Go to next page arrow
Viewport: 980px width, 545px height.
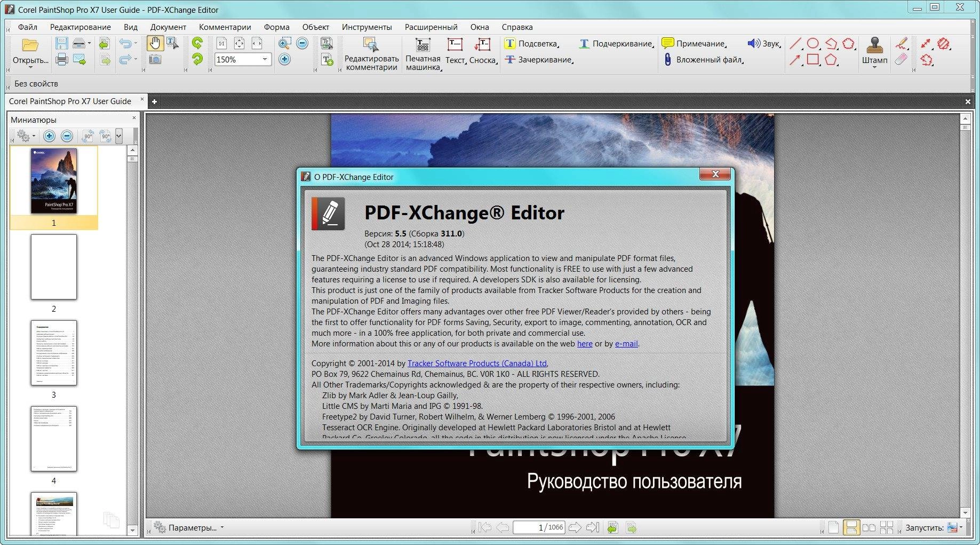coord(575,527)
